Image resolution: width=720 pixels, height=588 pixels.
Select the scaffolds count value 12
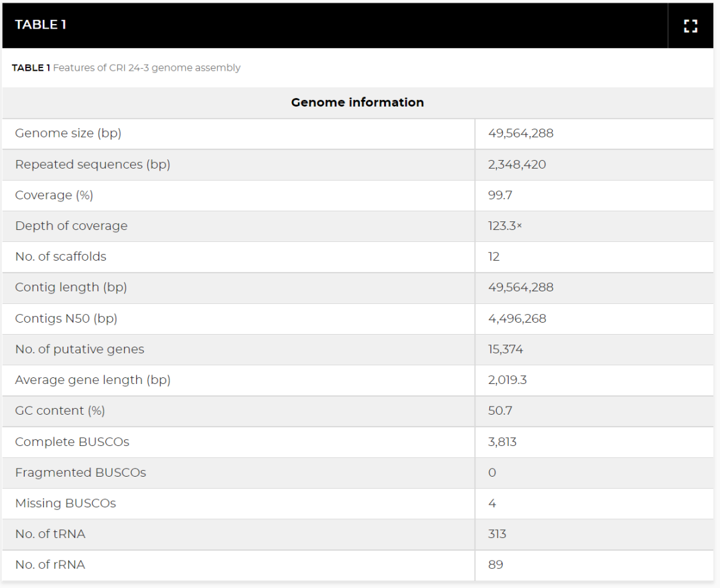point(494,257)
